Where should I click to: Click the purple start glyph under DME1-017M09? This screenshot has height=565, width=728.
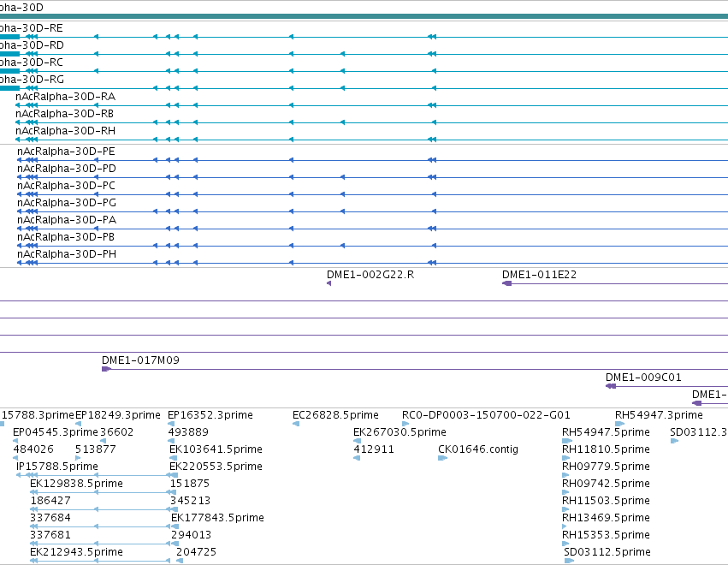(x=106, y=369)
